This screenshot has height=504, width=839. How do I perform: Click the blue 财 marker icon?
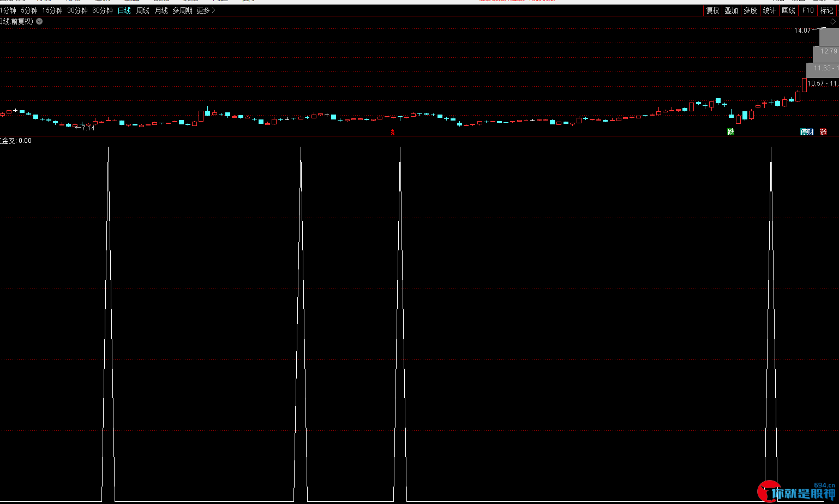(x=810, y=131)
